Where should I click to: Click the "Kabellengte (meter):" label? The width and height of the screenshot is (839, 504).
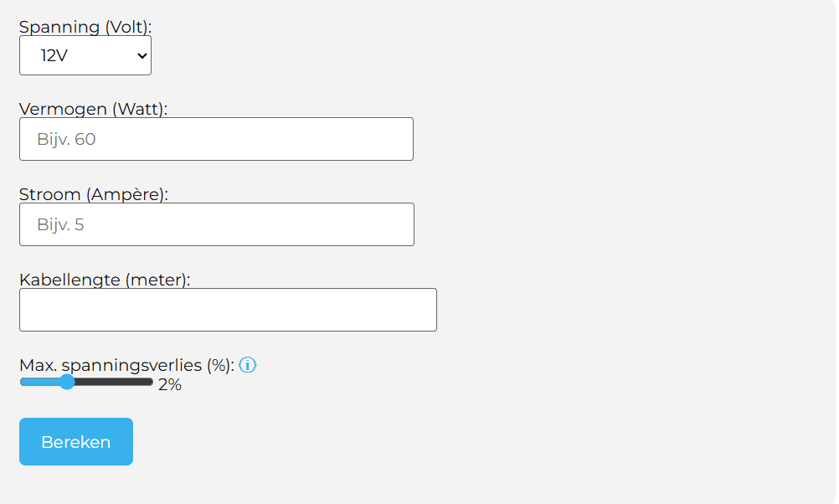105,280
